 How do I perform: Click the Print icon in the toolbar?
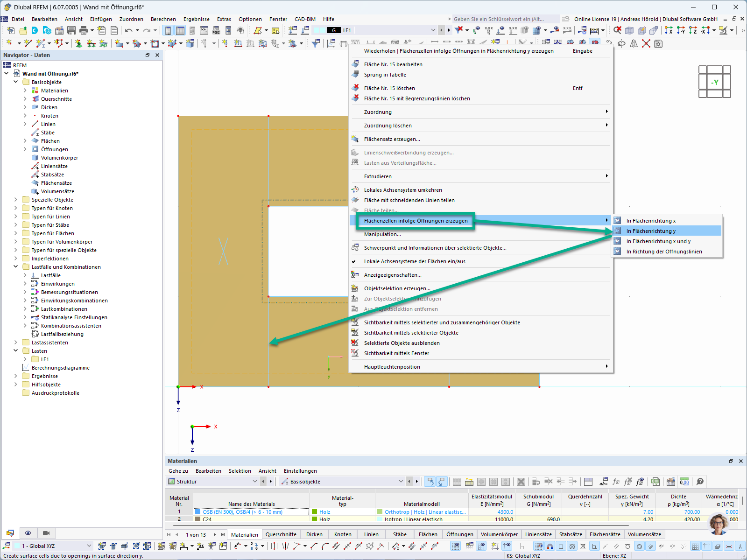tap(84, 30)
